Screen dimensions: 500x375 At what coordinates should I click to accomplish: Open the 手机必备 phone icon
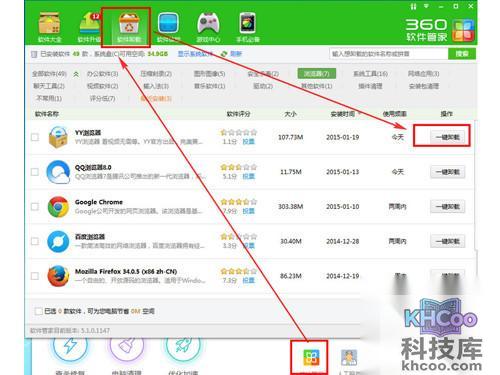click(248, 23)
